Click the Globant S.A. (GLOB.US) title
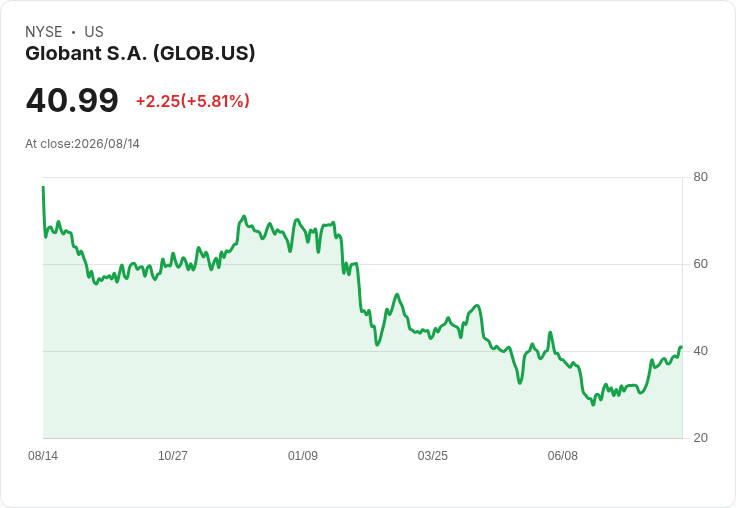Image resolution: width=736 pixels, height=508 pixels. [140, 53]
